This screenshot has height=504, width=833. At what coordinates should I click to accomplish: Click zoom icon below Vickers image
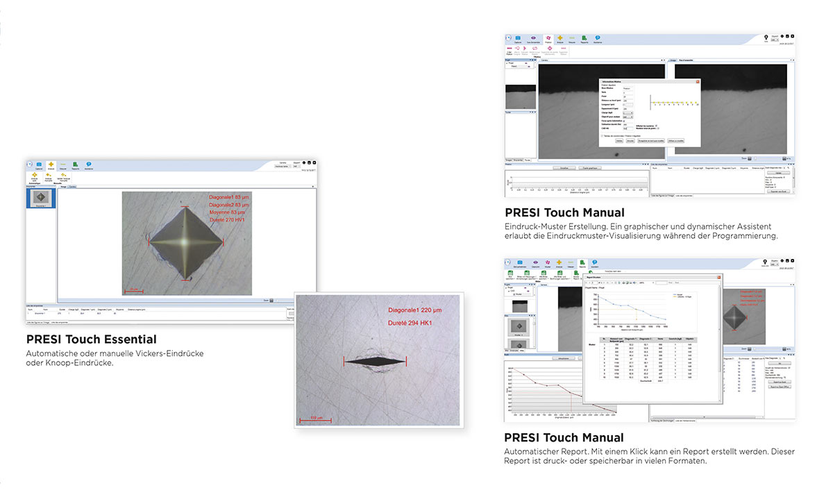pyautogui.click(x=271, y=301)
